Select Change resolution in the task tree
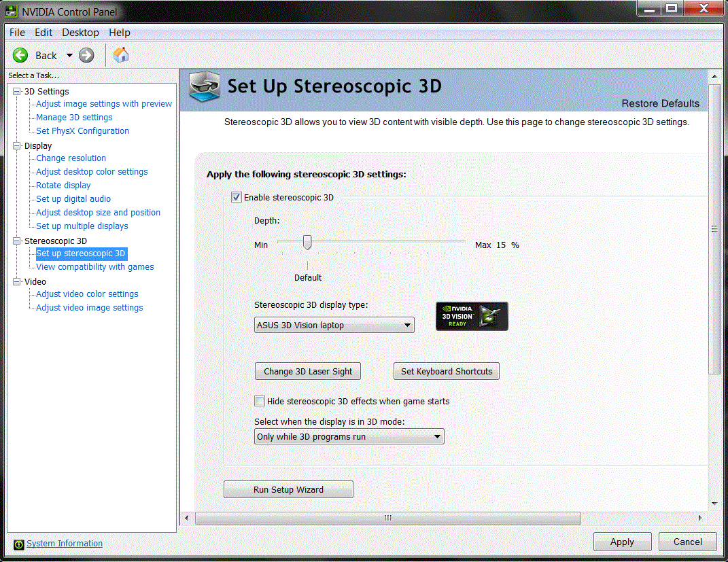Screen dimensions: 728x562 (71, 158)
